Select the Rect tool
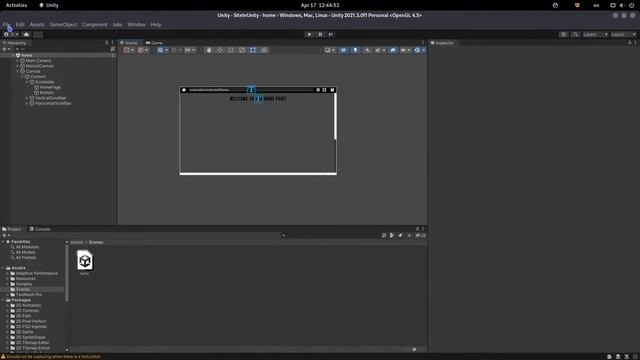The image size is (640, 360). coord(253,50)
